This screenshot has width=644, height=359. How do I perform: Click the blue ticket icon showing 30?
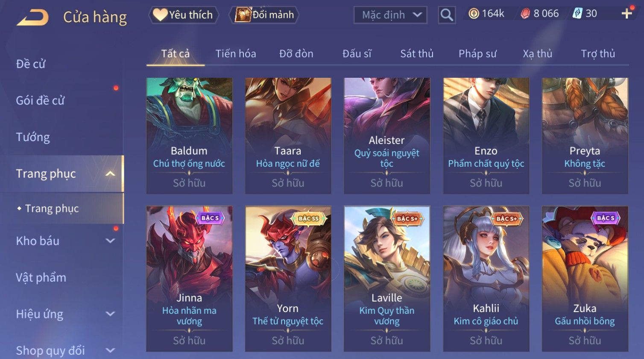click(x=577, y=14)
